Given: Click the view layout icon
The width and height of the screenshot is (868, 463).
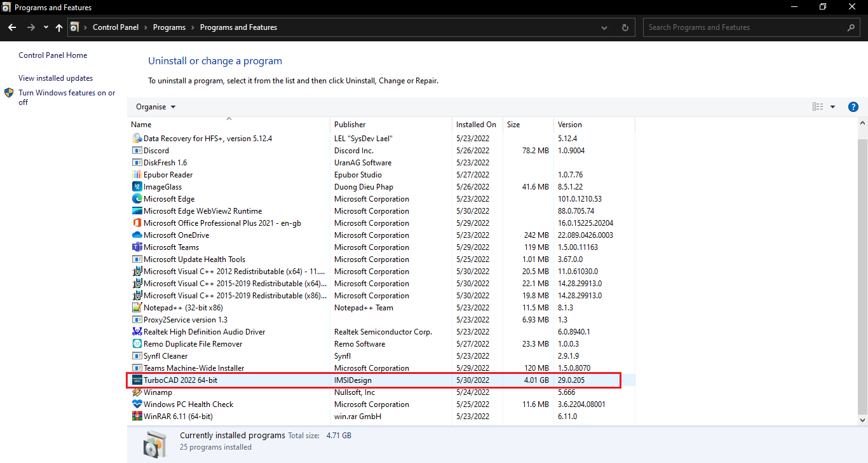Looking at the screenshot, I should point(818,107).
